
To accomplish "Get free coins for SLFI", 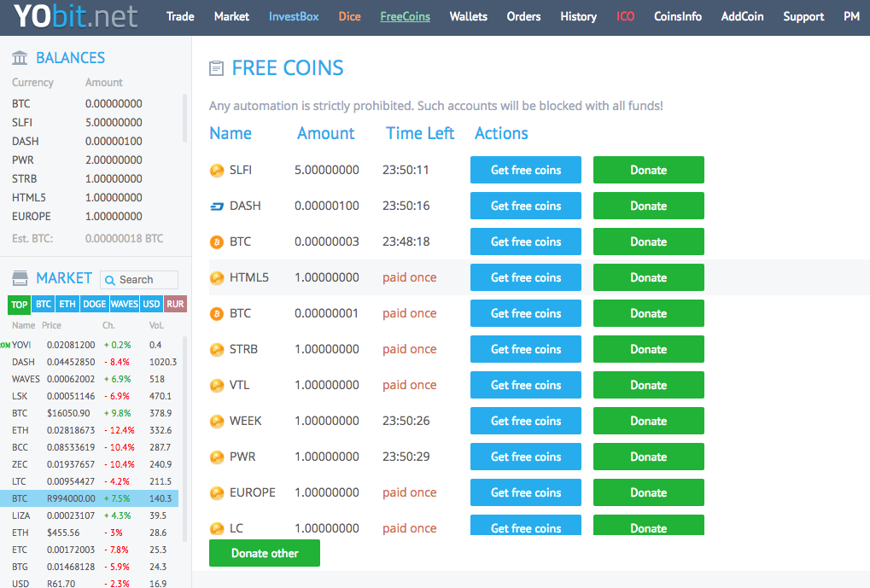I will pyautogui.click(x=525, y=170).
